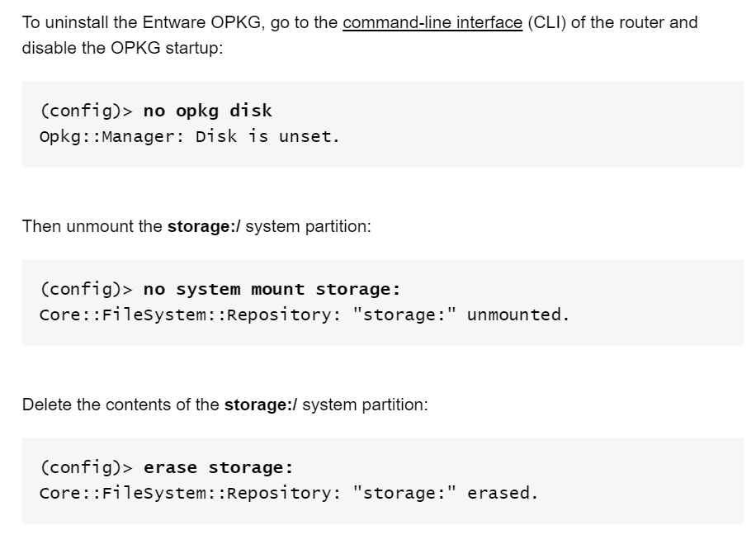Click the third code block's (config)> prompt

87,467
